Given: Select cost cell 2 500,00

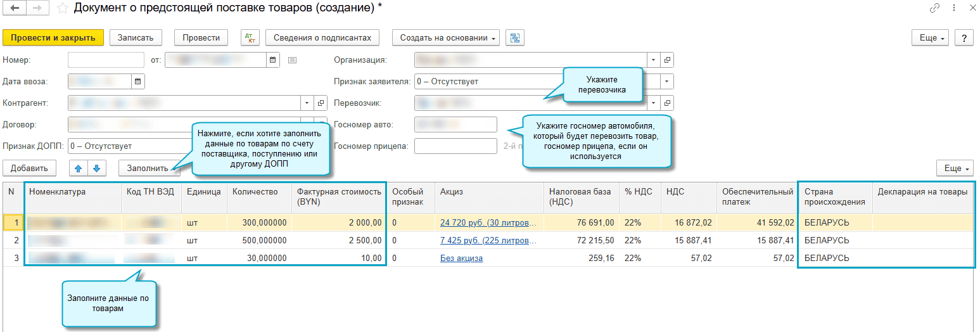Looking at the screenshot, I should pos(339,240).
